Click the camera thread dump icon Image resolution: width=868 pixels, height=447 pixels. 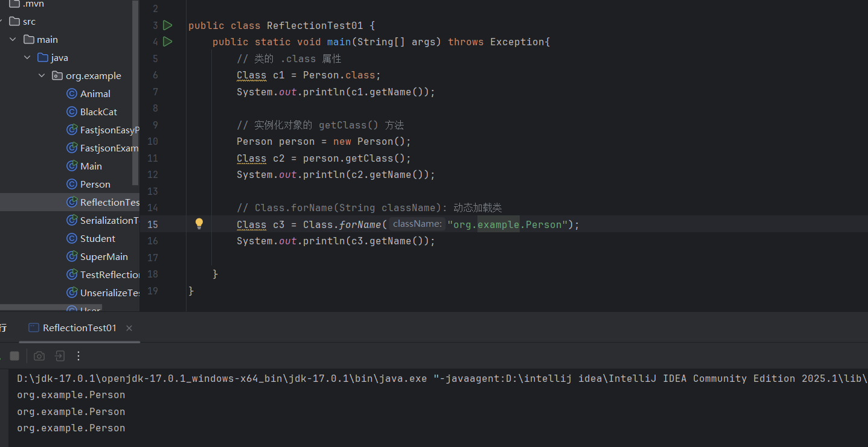(x=39, y=356)
